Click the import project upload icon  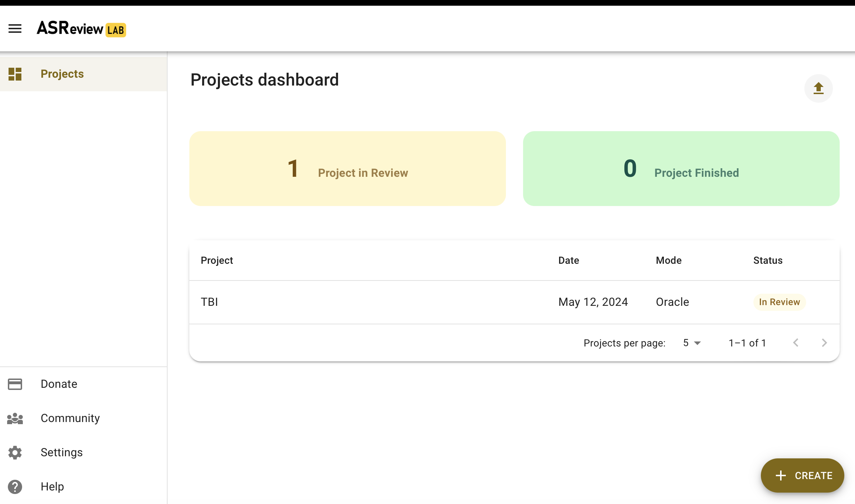(818, 88)
